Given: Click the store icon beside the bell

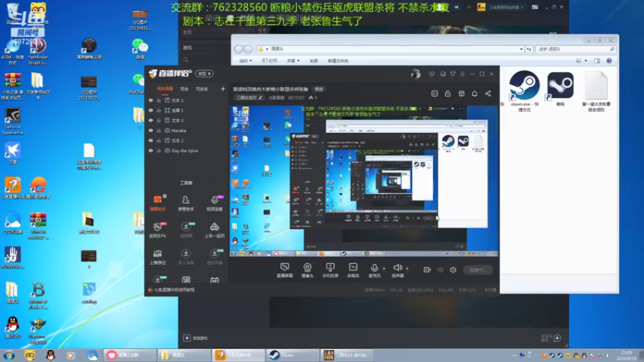Looking at the screenshot, I should pos(461,93).
